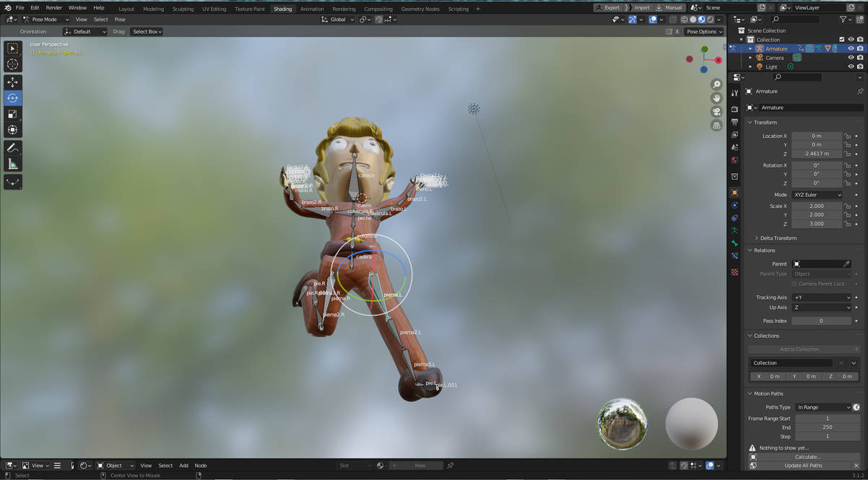The image size is (868, 480).
Task: Click the Manual button
Action: [669, 7]
